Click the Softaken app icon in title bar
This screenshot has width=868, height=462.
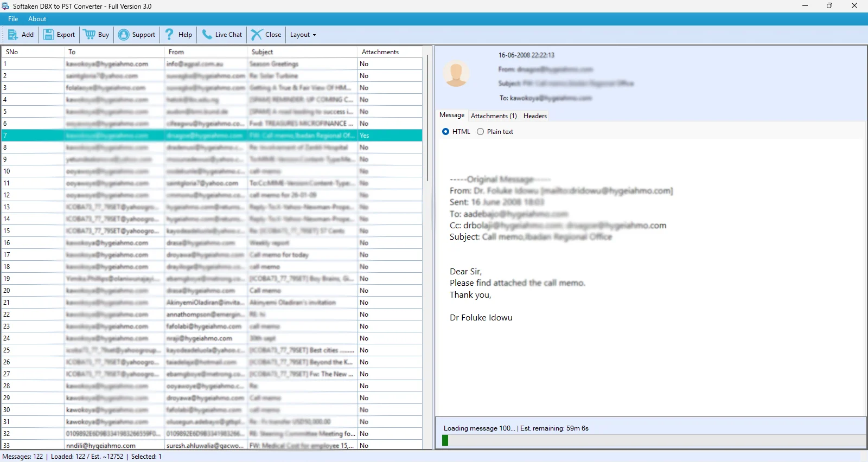[x=6, y=6]
